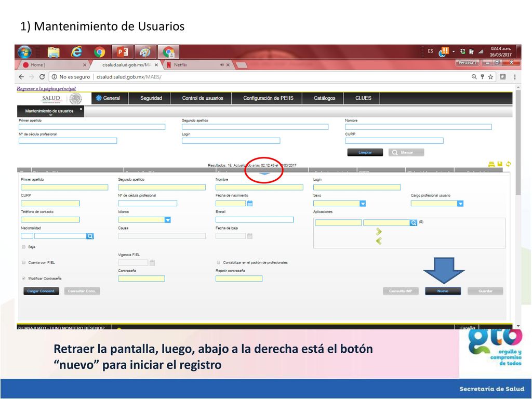The width and height of the screenshot is (532, 399).
Task: Click the Aplicaciones search magnifier
Action: tap(413, 222)
